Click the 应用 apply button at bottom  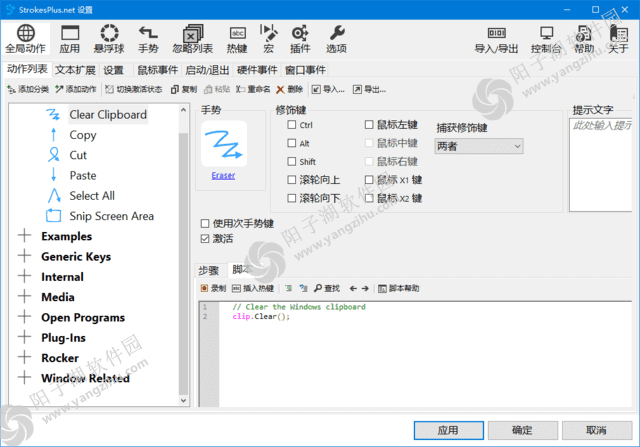point(449,430)
